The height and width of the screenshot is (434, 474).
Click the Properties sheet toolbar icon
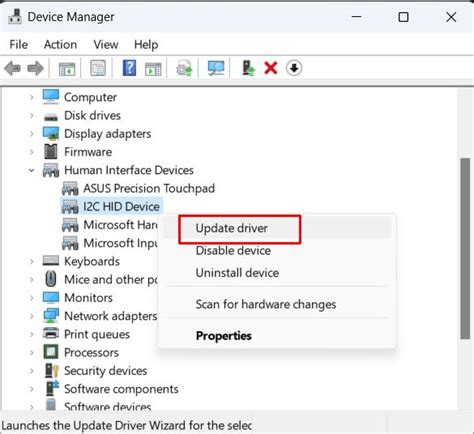click(98, 68)
